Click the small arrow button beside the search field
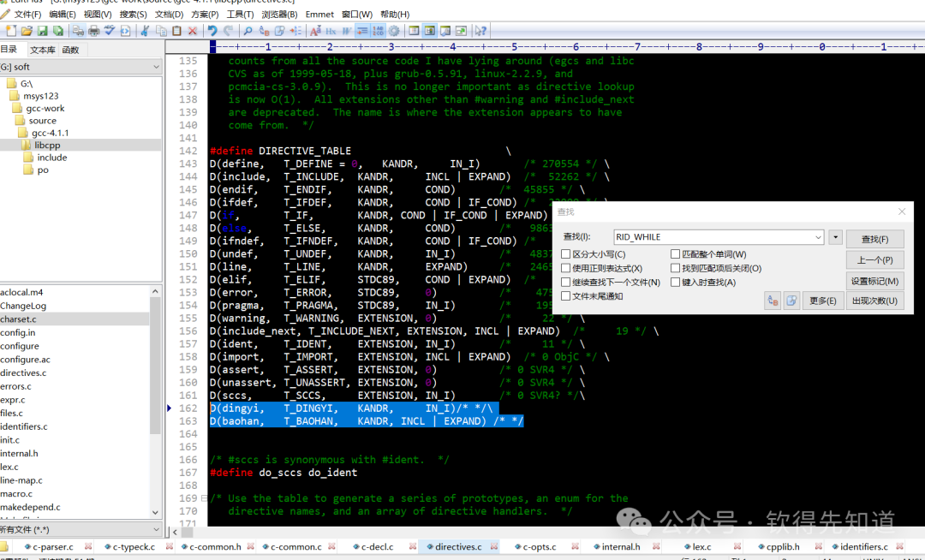 point(835,237)
